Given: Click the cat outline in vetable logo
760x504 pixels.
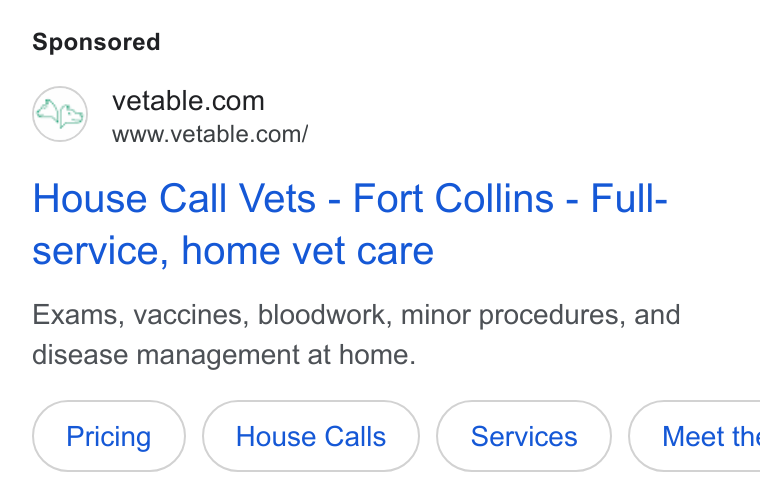Looking at the screenshot, I should (48, 111).
